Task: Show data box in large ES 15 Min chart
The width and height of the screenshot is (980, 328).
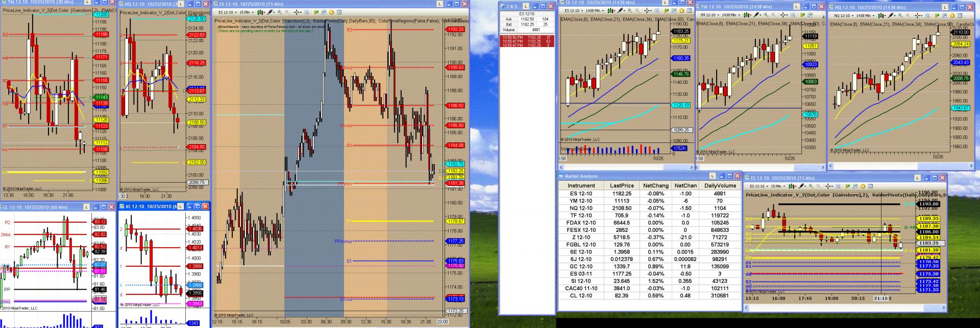Action: coord(306,12)
